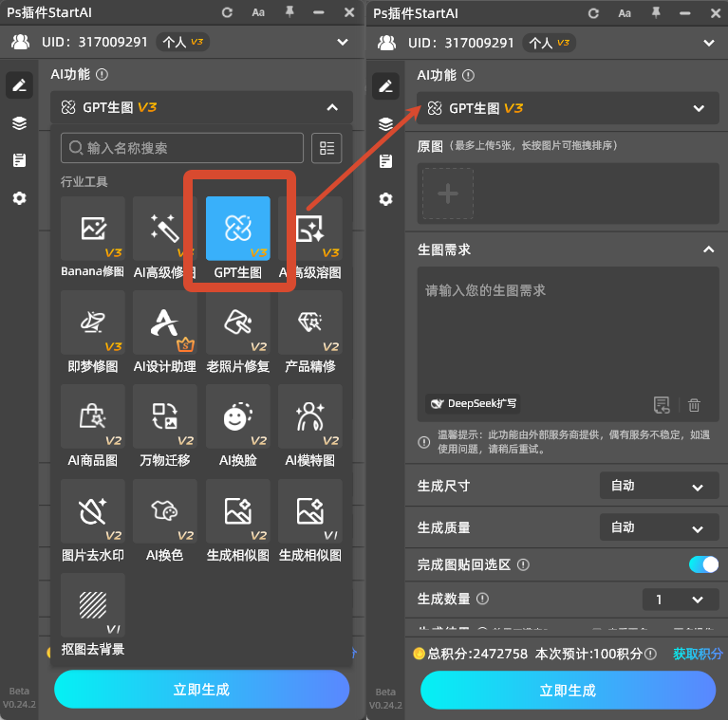
Task: Open the layers tab in left panel sidebar
Action: pyautogui.click(x=19, y=123)
